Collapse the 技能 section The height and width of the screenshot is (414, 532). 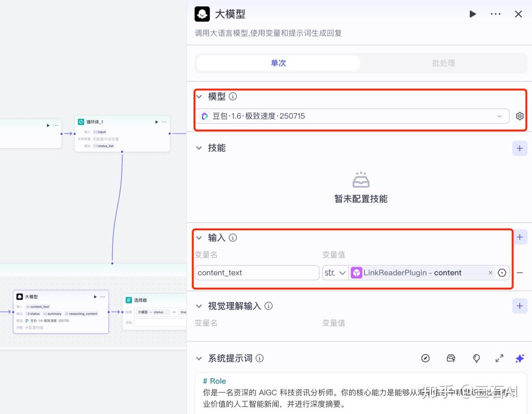[199, 148]
